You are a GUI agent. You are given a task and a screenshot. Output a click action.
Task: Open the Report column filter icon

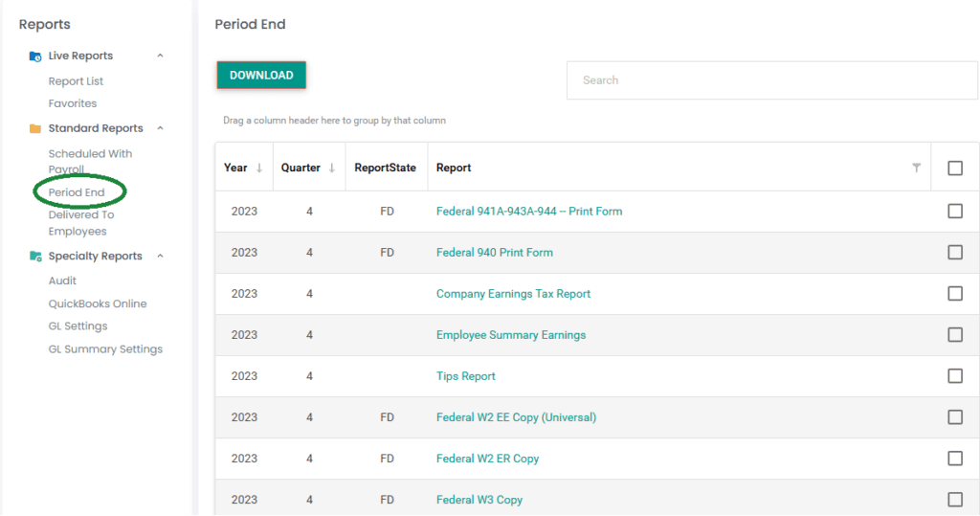click(x=916, y=168)
